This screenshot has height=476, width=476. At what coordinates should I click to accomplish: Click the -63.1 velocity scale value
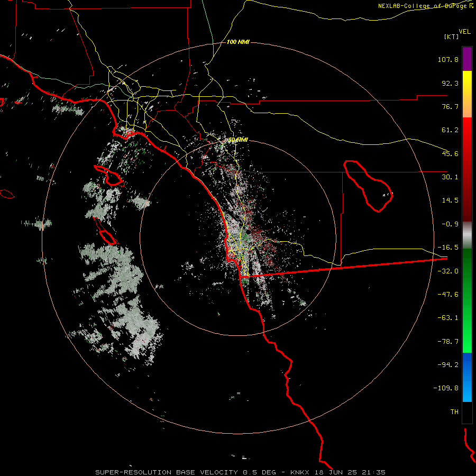point(448,318)
